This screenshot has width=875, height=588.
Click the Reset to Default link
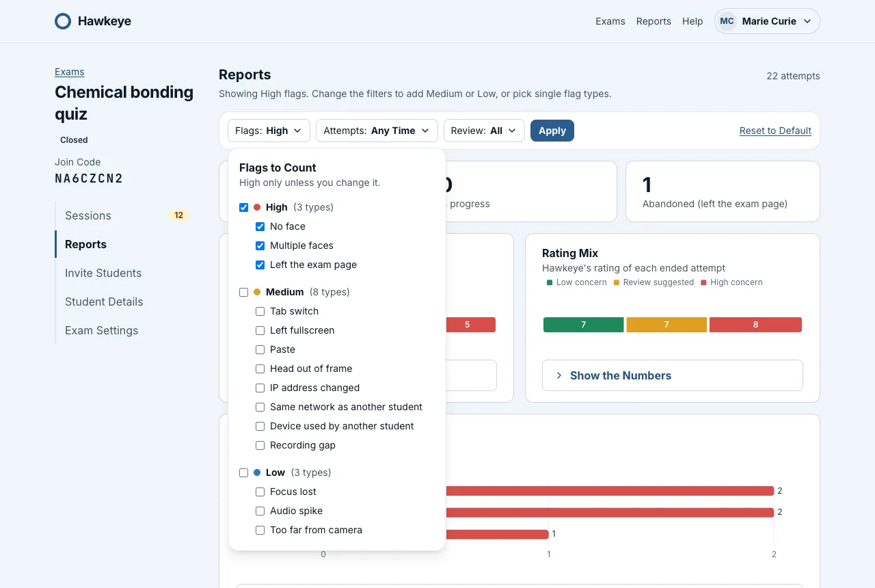775,131
